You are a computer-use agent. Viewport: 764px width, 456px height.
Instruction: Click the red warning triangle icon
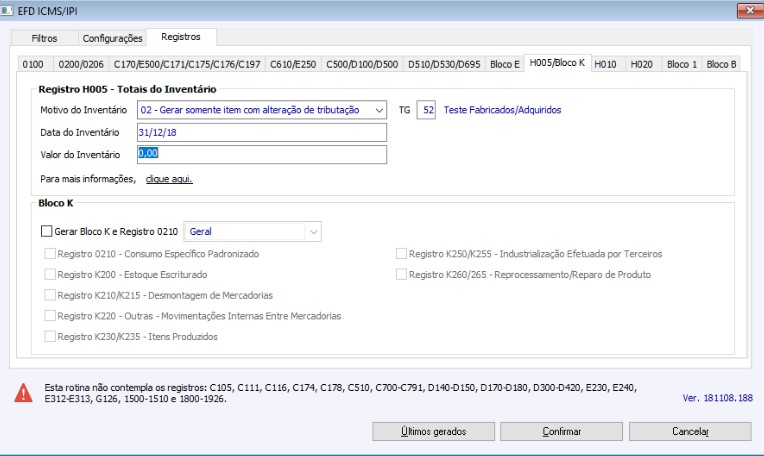point(23,393)
